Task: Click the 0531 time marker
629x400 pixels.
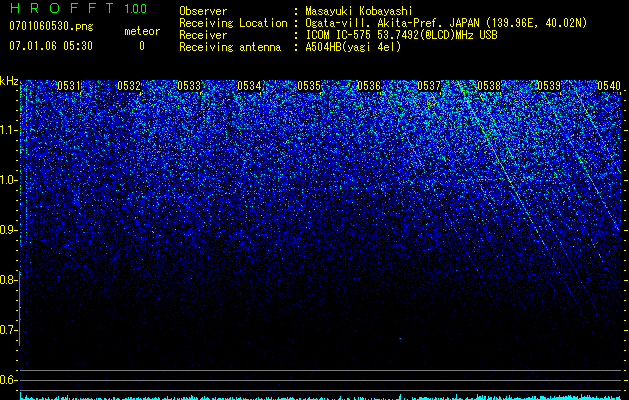Action: click(69, 86)
